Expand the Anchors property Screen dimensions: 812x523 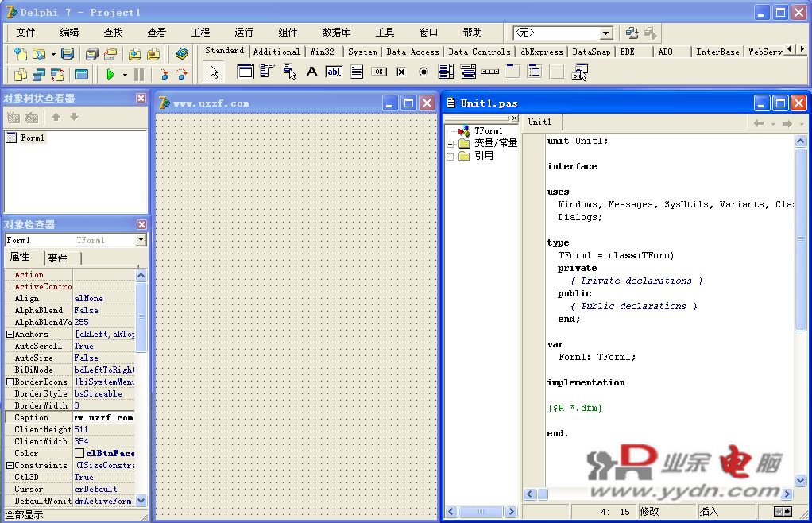pyautogui.click(x=10, y=335)
